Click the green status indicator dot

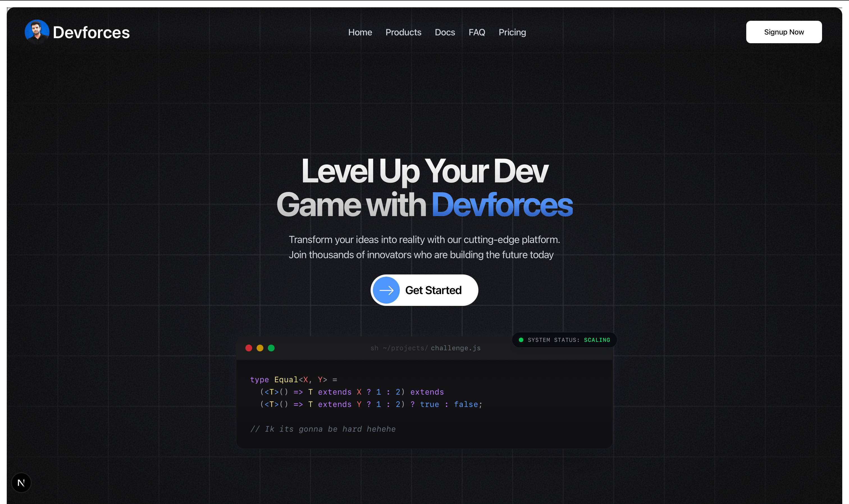[521, 340]
